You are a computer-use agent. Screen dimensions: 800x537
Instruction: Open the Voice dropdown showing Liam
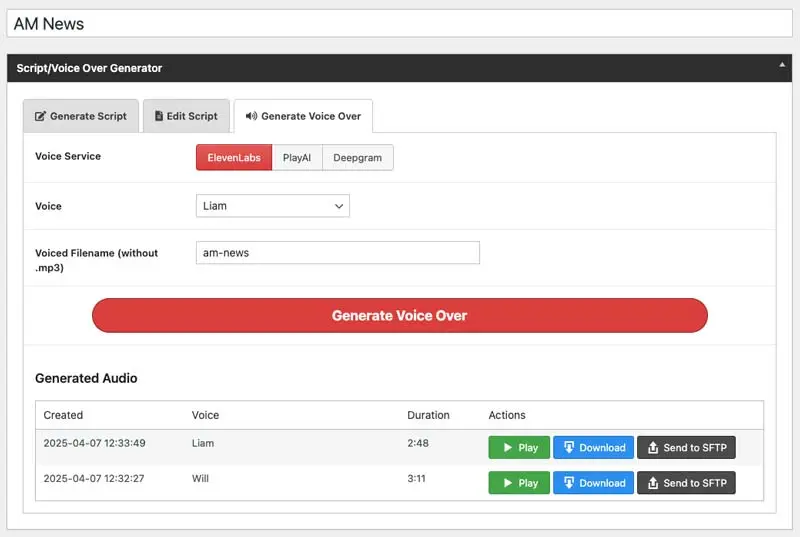[272, 206]
